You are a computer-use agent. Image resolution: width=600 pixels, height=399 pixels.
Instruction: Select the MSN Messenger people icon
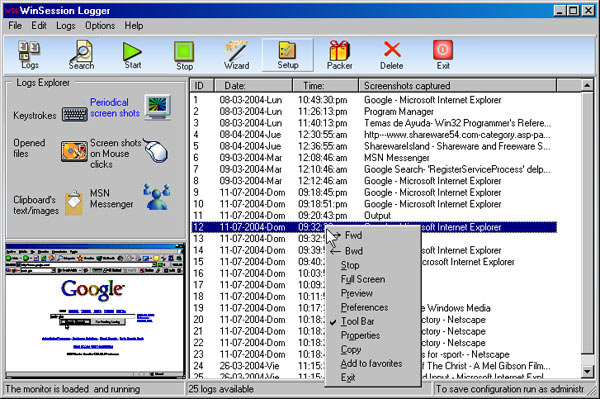coord(157,197)
